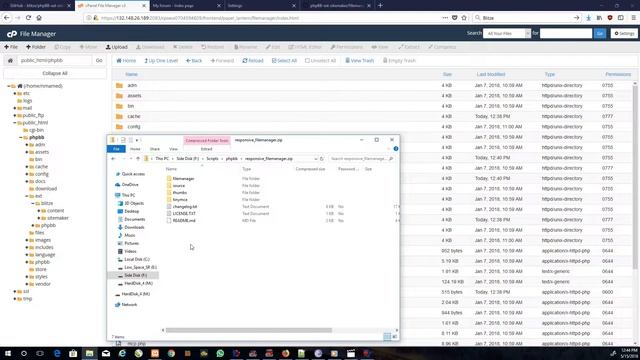Sort files by the Name column header
Screen dimensions: 640x360
pyautogui.click(x=131, y=74)
